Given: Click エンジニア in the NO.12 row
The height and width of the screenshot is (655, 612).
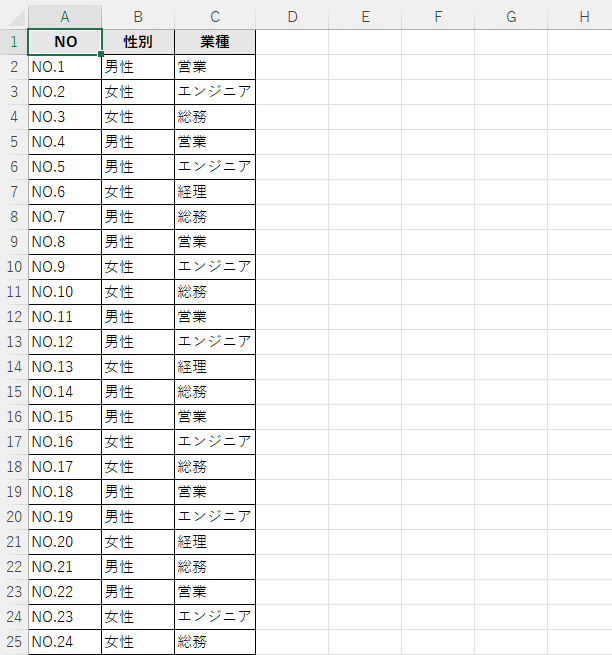Looking at the screenshot, I should (215, 342).
